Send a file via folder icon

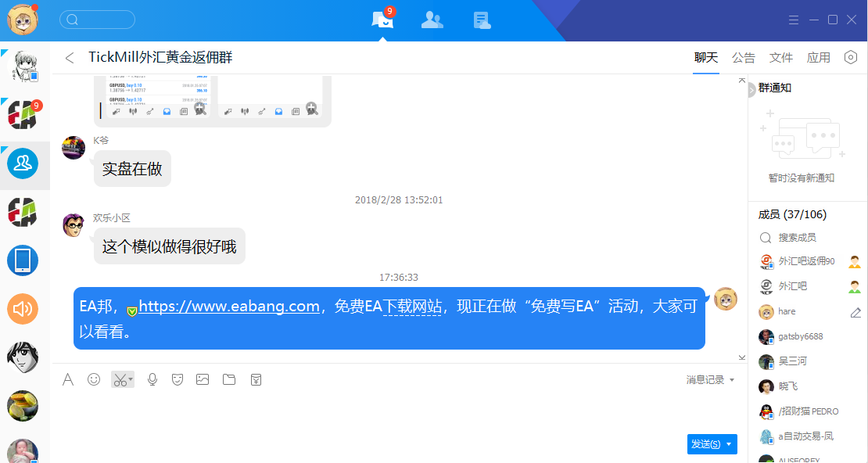click(229, 379)
